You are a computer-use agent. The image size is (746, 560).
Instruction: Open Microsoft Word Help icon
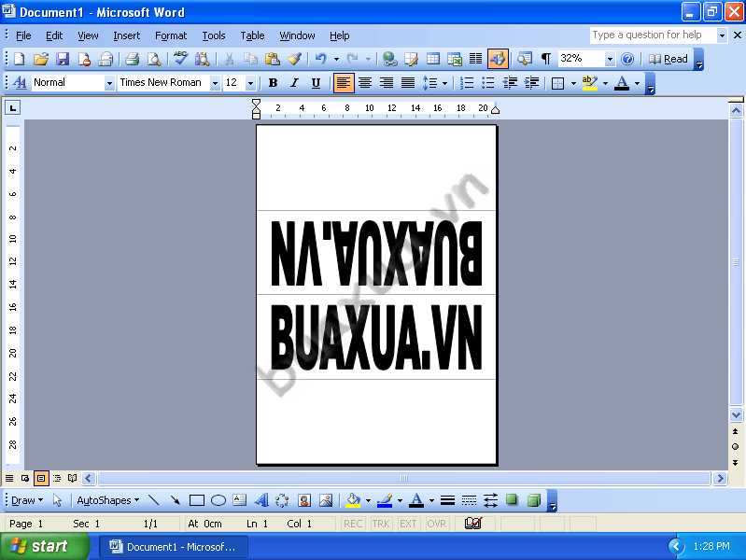point(627,59)
